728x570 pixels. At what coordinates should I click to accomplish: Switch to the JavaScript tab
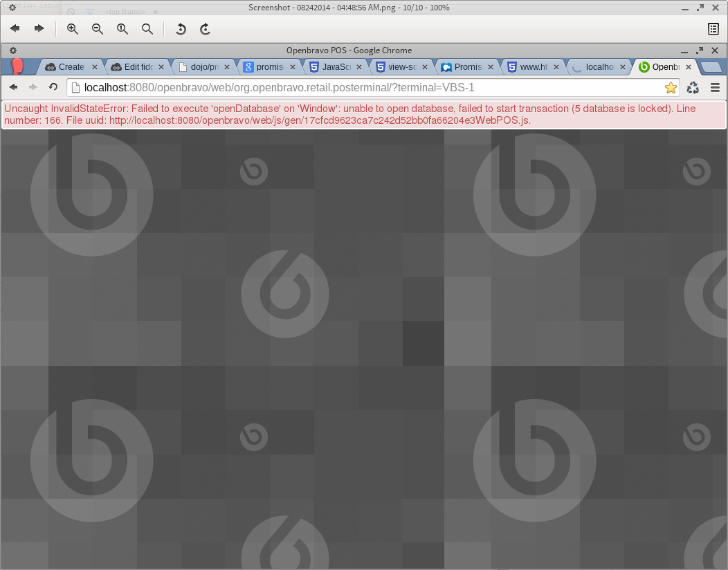(335, 67)
